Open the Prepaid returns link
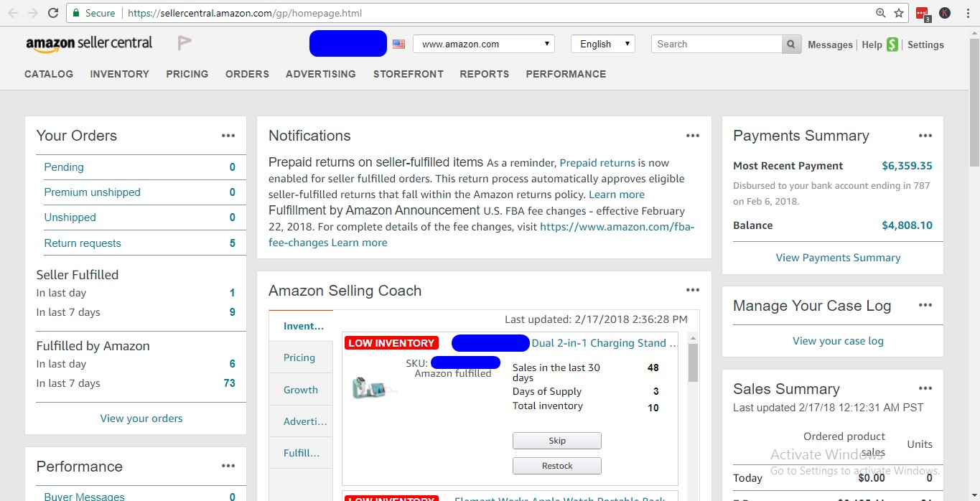 597,163
